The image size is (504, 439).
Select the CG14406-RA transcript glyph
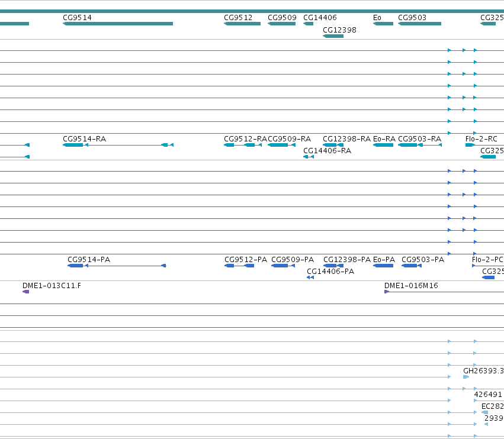coord(309,157)
